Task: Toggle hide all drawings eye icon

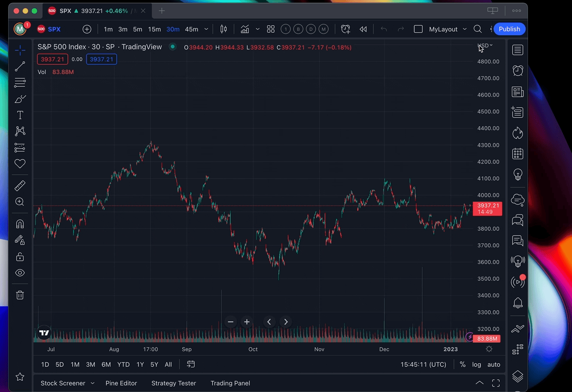Action: point(20,273)
